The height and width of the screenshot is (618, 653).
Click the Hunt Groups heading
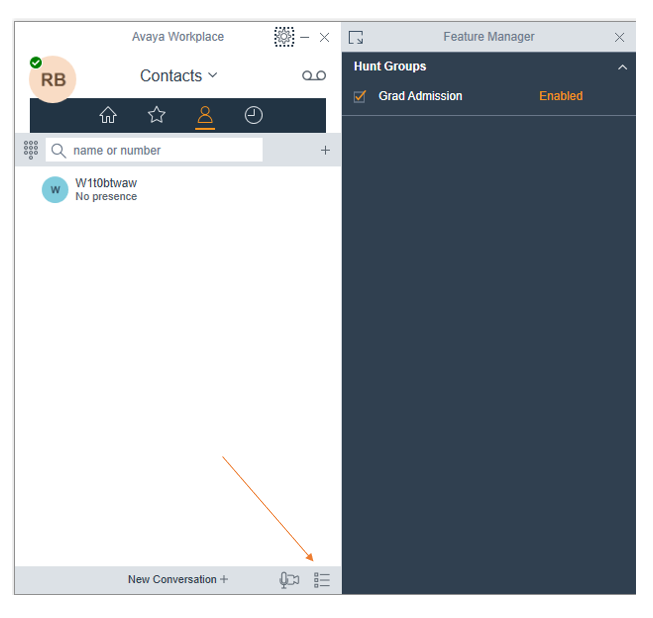[390, 66]
